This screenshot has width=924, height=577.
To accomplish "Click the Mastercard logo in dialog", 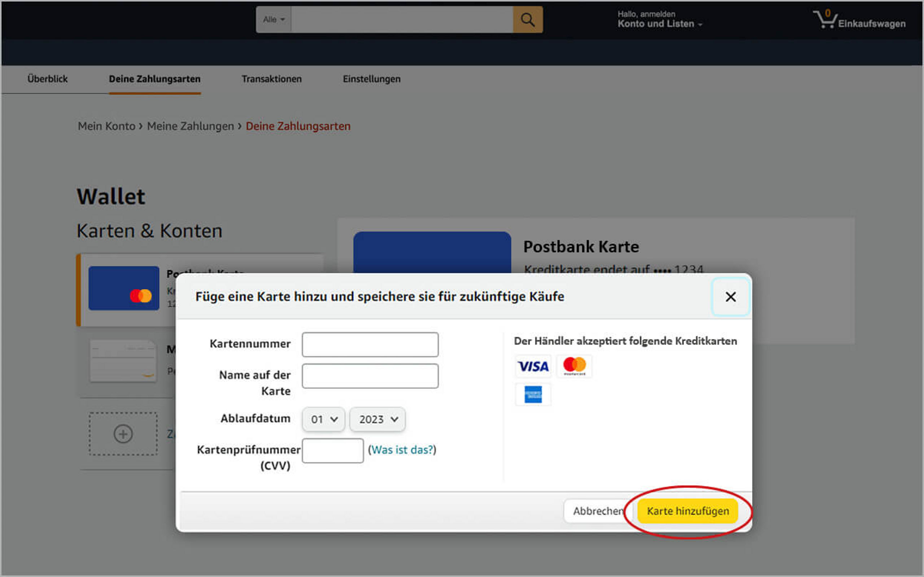I will click(574, 366).
